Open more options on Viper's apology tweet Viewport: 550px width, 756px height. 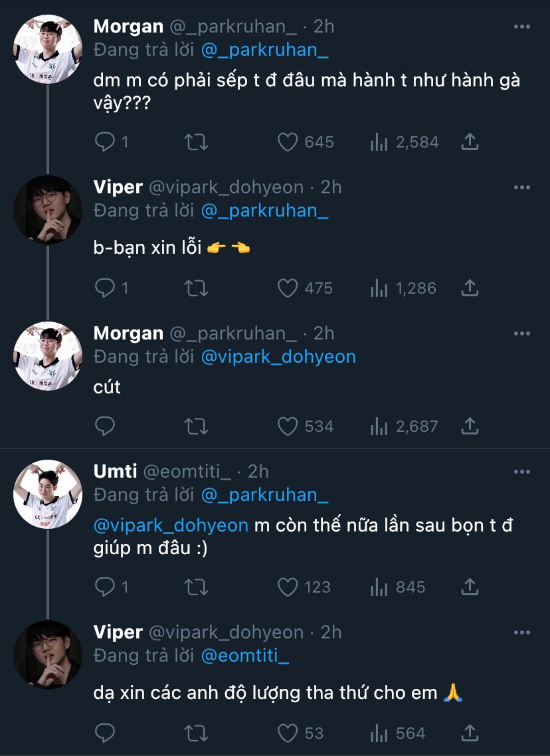[x=522, y=187]
